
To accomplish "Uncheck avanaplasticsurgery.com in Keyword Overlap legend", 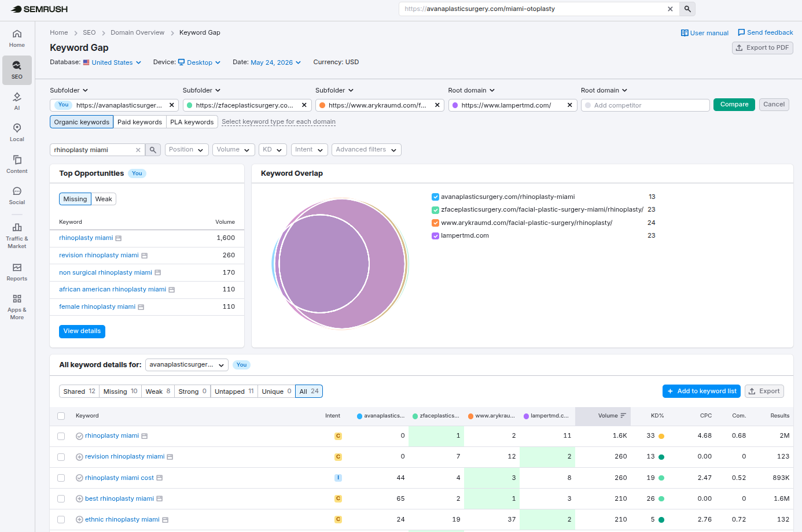I will coord(435,197).
